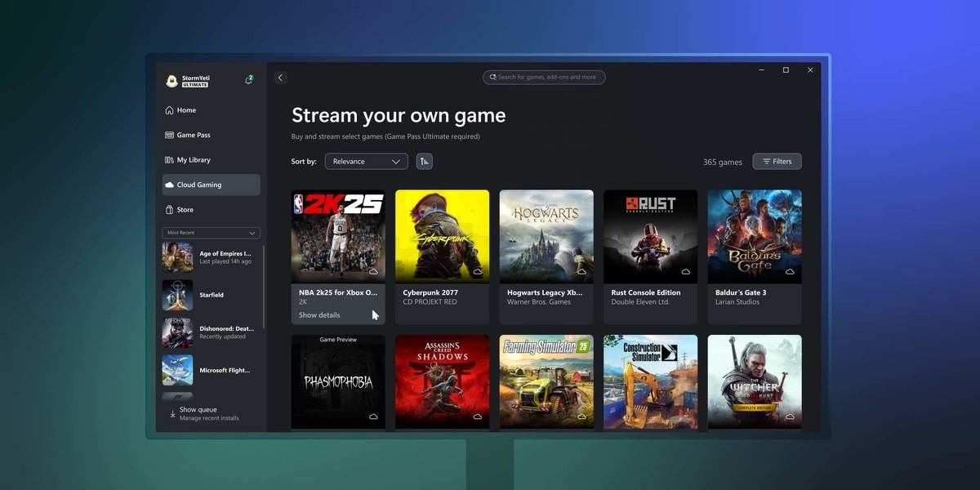Open Microsoft Flight from recent list
980x490 pixels.
point(212,370)
